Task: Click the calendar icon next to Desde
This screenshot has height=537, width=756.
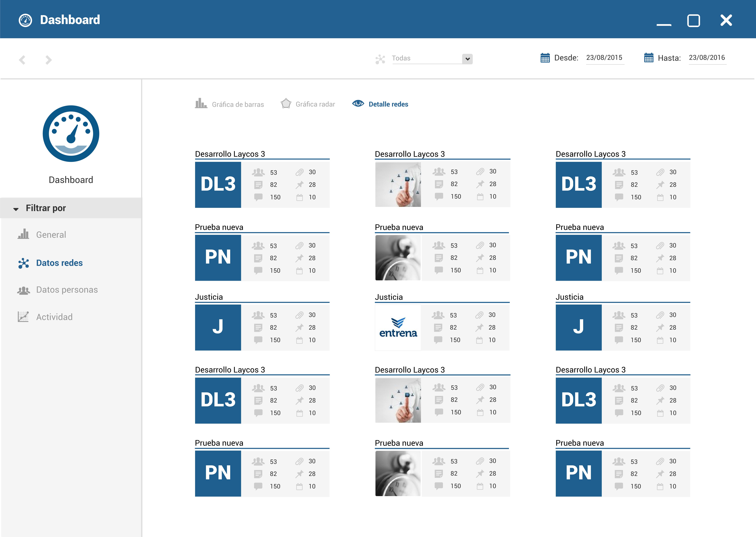Action: coord(545,58)
